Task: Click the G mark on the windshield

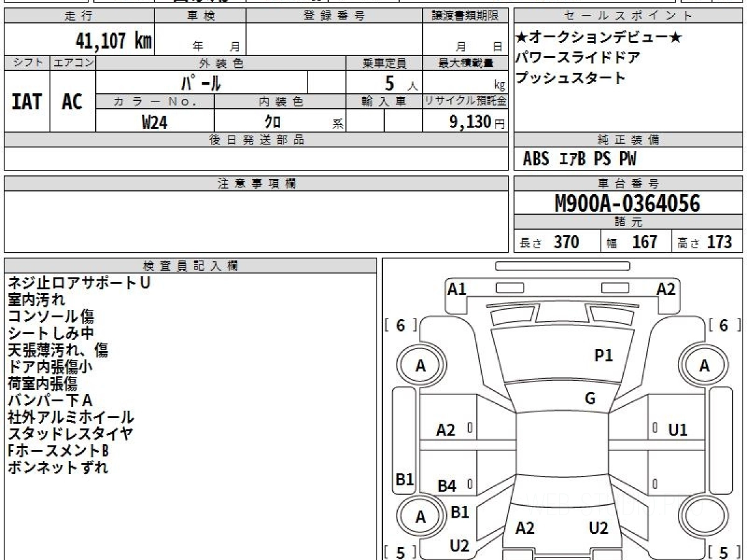Action: click(x=590, y=399)
